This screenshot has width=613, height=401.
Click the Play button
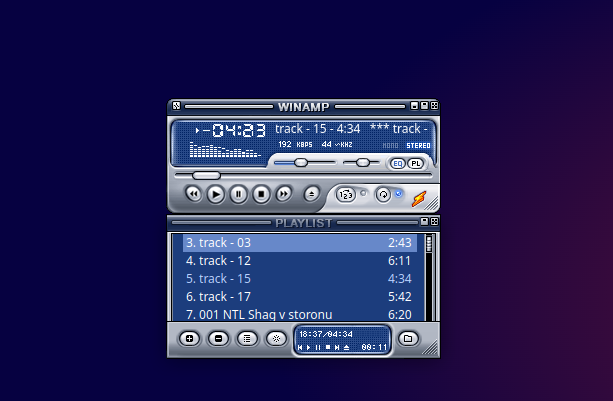216,194
